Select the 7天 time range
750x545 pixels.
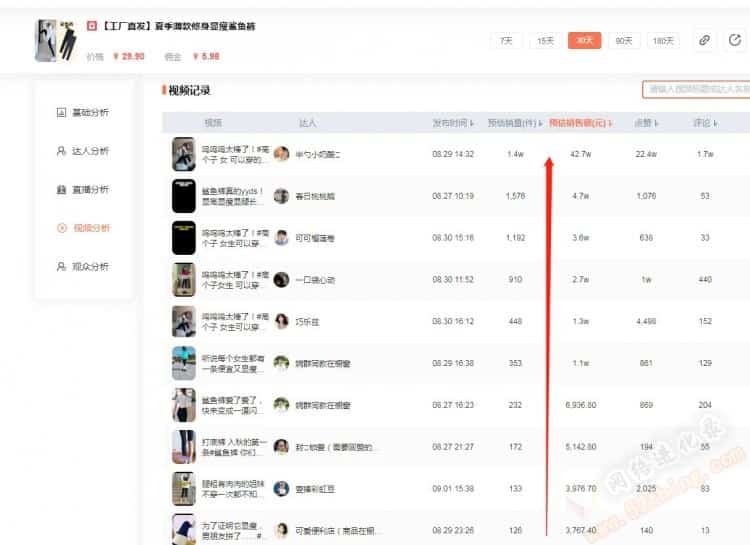506,41
